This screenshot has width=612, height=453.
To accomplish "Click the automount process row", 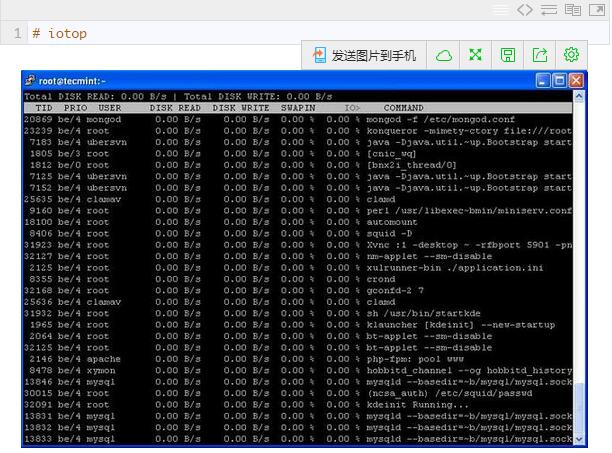I will pos(298,222).
